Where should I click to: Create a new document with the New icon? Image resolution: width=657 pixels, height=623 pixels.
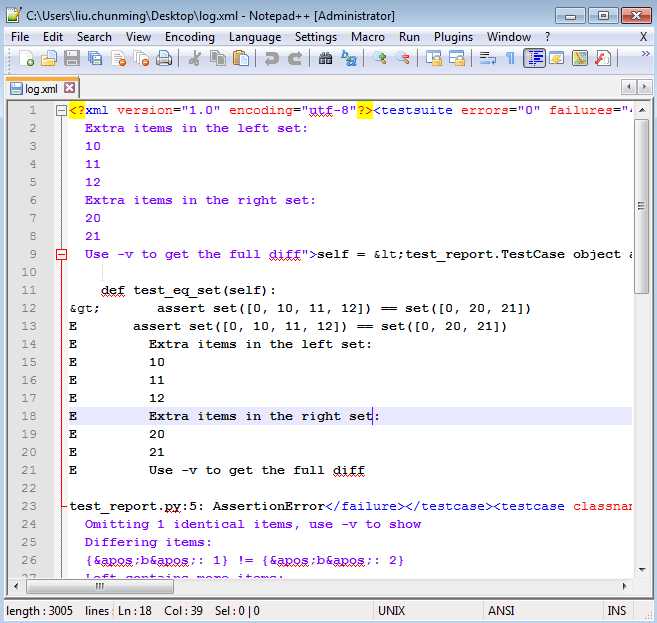pyautogui.click(x=26, y=58)
